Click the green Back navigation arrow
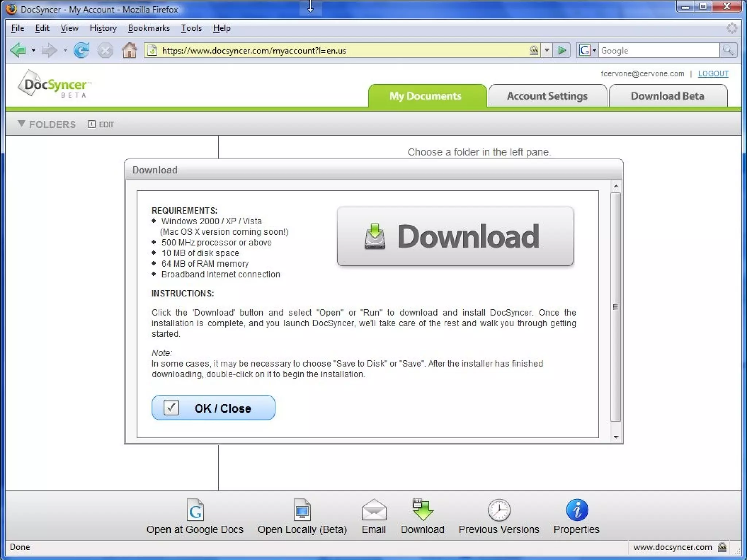 [x=18, y=50]
